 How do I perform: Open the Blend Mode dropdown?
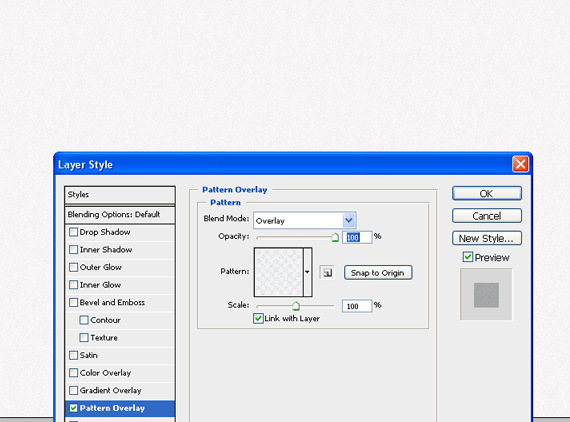(x=305, y=220)
